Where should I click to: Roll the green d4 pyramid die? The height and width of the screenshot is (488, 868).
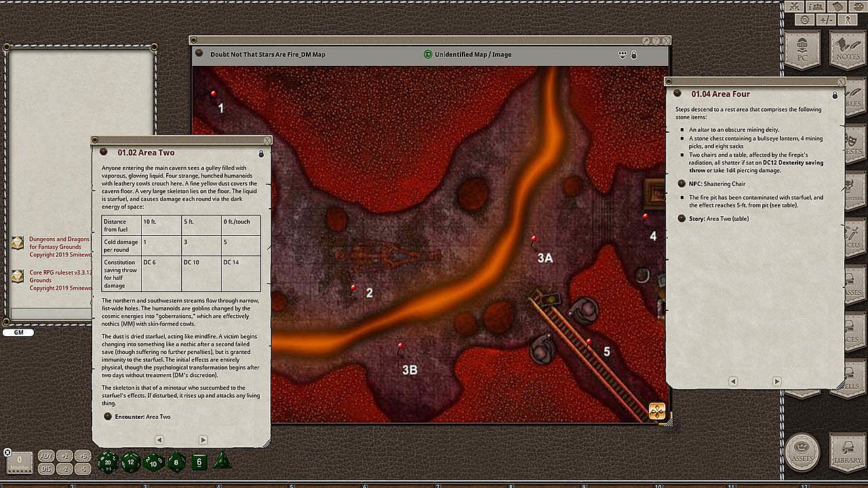click(222, 462)
